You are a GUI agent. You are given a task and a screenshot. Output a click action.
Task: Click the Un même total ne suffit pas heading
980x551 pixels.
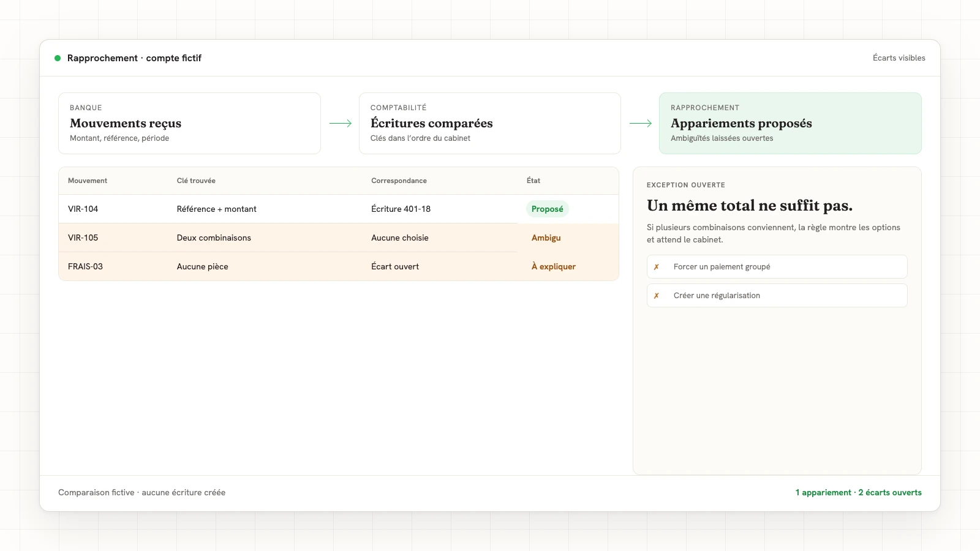pos(750,205)
